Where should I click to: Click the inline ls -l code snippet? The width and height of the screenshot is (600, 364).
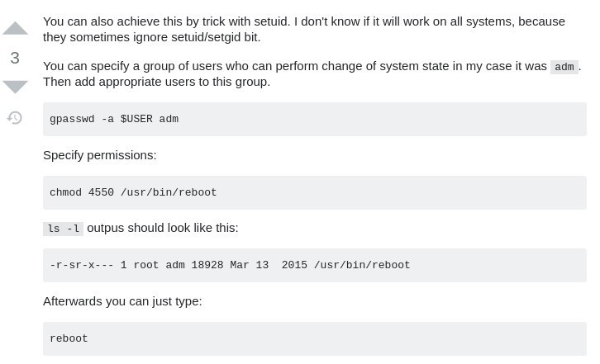[x=63, y=229]
